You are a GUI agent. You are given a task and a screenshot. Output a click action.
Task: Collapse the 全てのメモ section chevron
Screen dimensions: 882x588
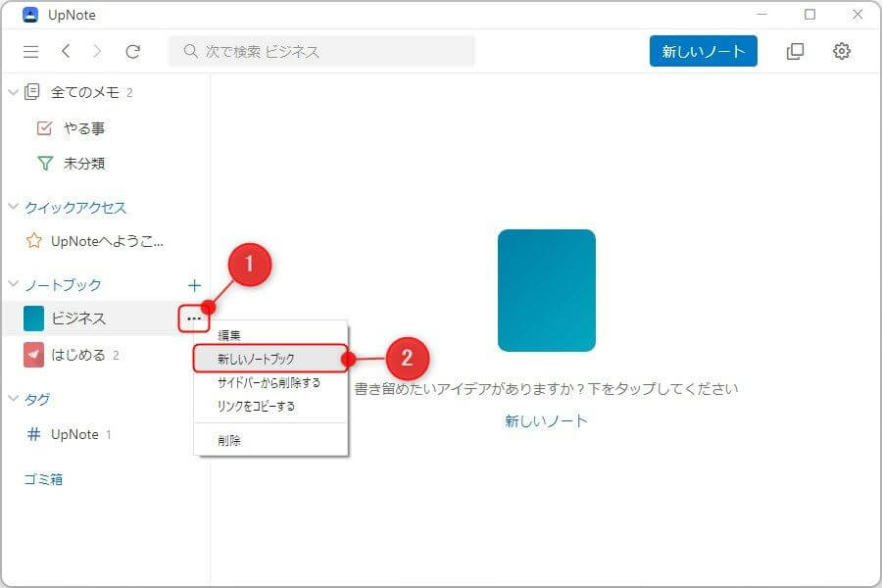click(14, 92)
